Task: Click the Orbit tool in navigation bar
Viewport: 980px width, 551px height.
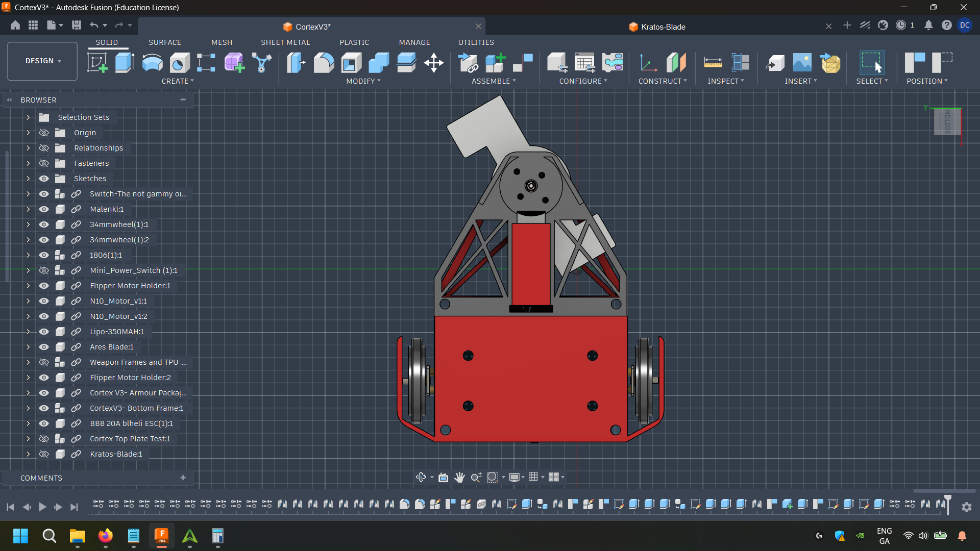Action: (421, 477)
